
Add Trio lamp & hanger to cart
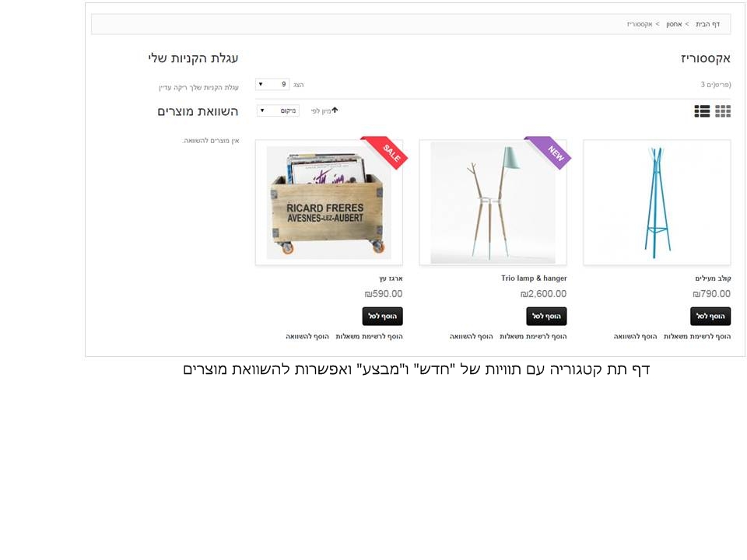tap(546, 317)
